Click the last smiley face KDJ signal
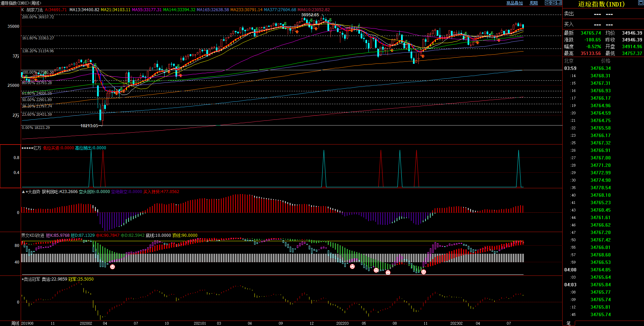 pyautogui.click(x=423, y=272)
